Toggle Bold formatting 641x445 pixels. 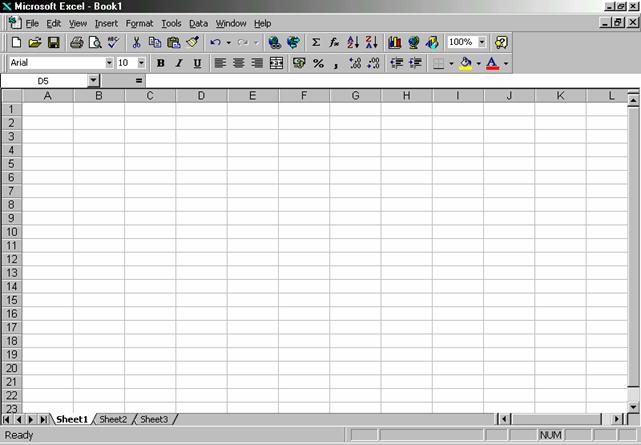tap(160, 63)
